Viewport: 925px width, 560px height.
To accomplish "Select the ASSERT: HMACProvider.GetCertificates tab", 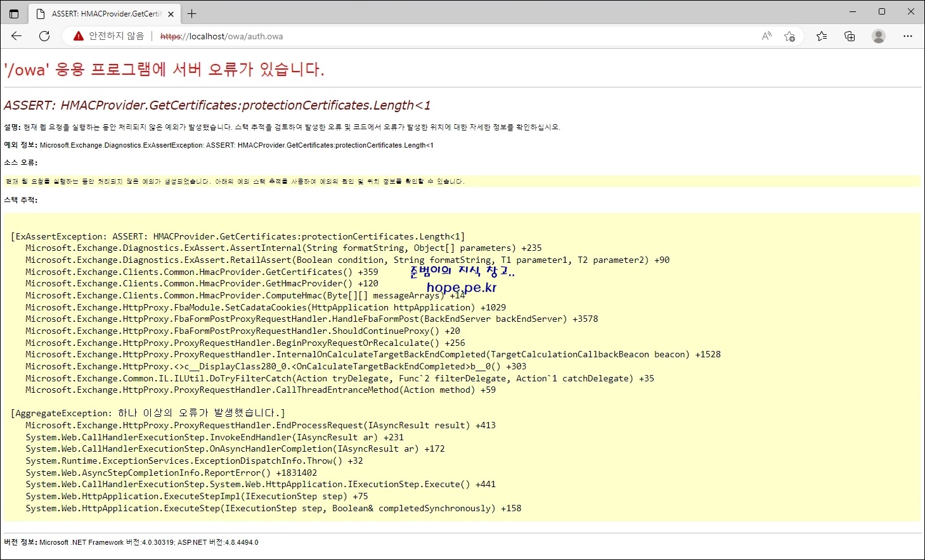I will coord(105,14).
